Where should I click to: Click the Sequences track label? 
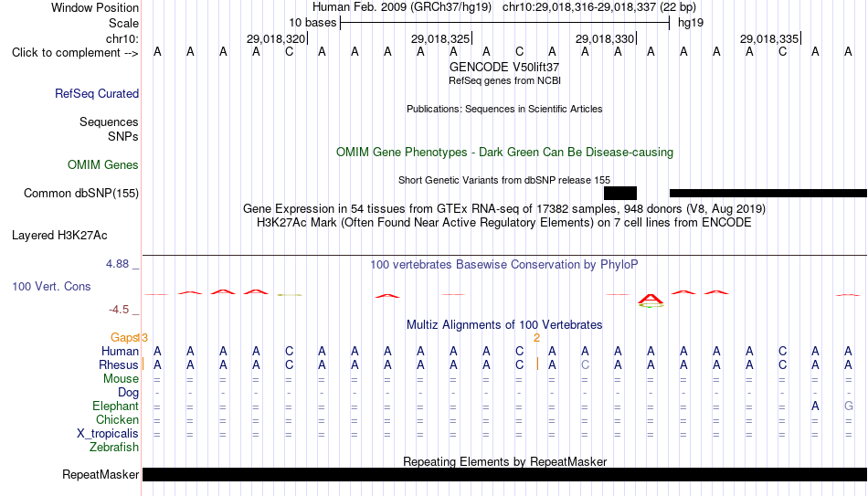[109, 121]
